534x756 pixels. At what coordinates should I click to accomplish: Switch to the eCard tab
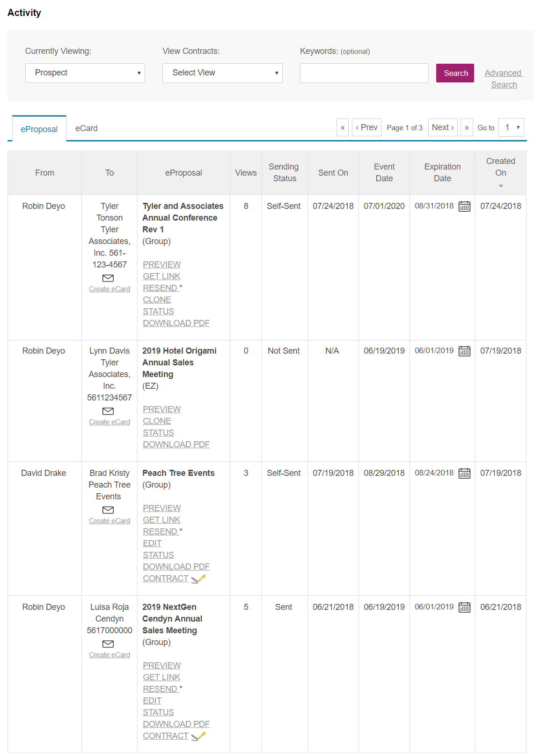tap(87, 128)
